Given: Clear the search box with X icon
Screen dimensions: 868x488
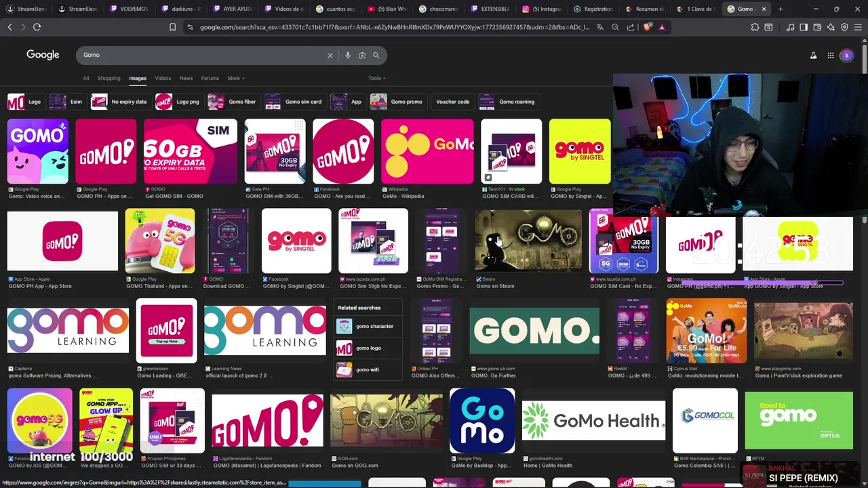Looking at the screenshot, I should point(330,56).
